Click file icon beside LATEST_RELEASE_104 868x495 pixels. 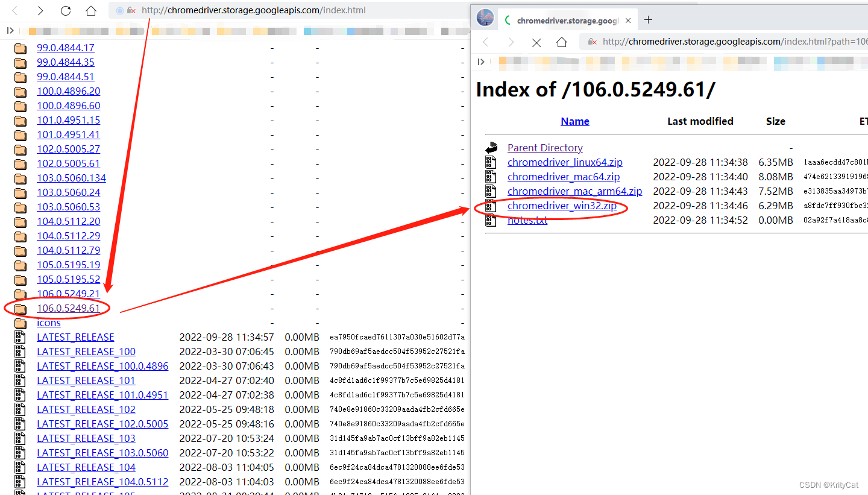20,467
